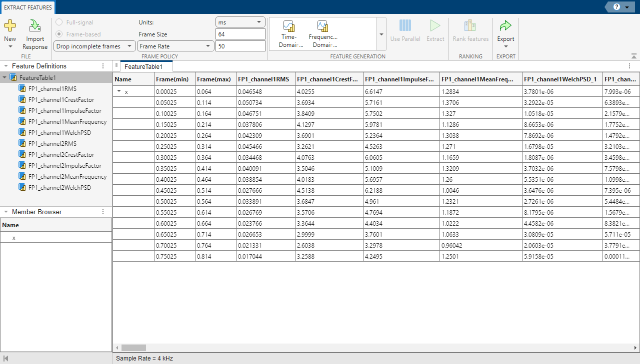Open the help question mark button
Viewport: 640px width, 364px height.
point(616,7)
